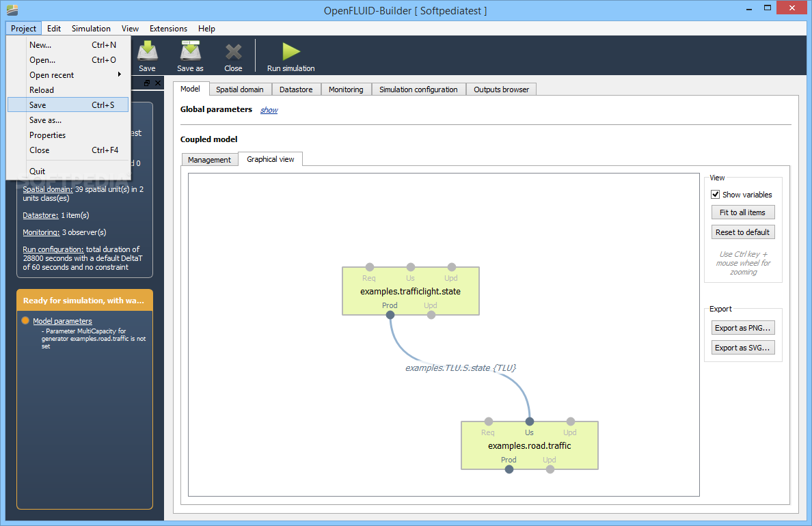The height and width of the screenshot is (526, 812).
Task: Toggle Show variables checkbox
Action: tap(715, 195)
